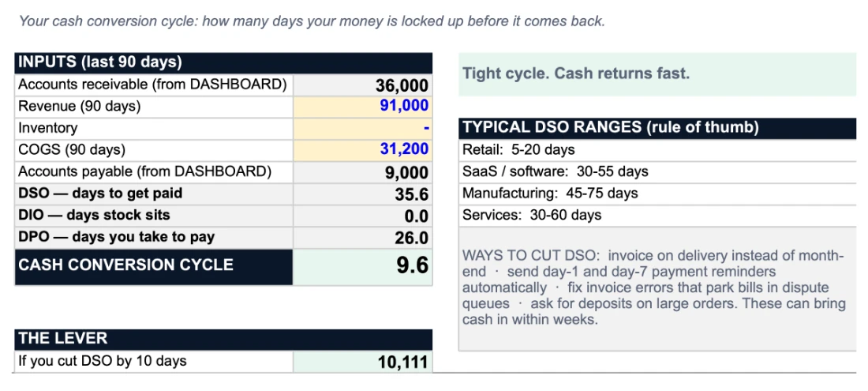
Task: Select the 'TYPICAL DSO RANGES (rule of thumb)' header
Action: tap(657, 128)
